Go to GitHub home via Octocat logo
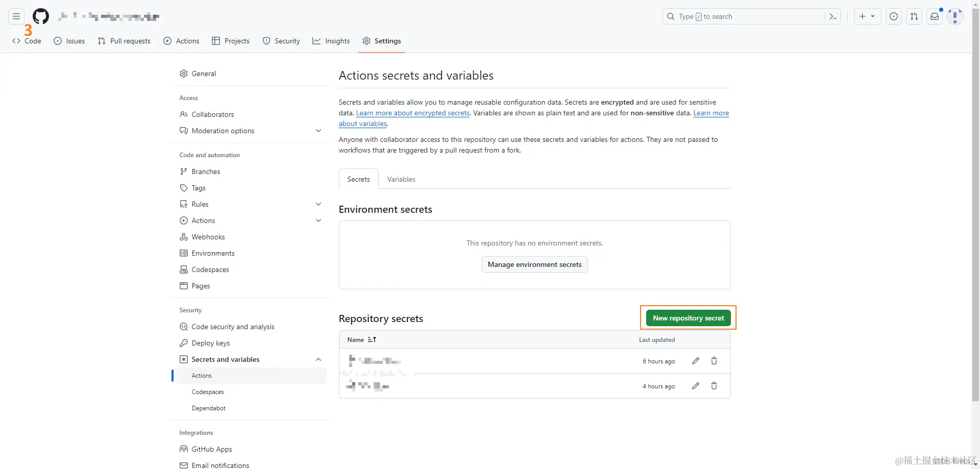The image size is (980, 469). tap(41, 16)
